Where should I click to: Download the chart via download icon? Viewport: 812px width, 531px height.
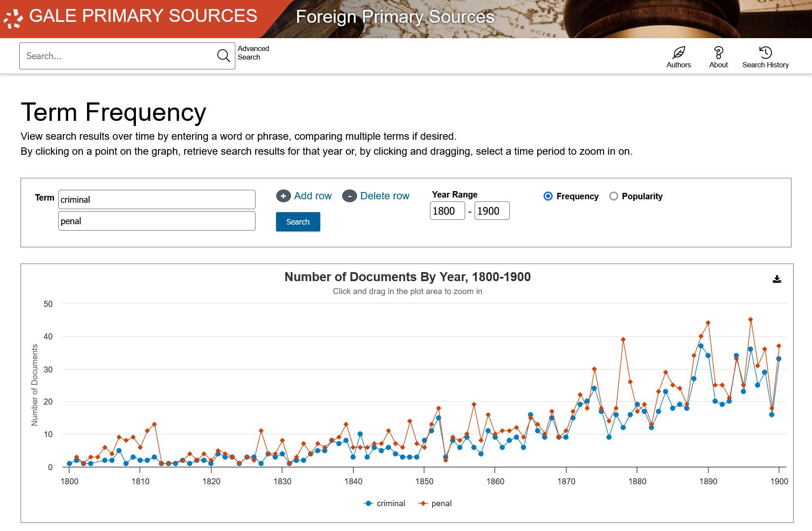(x=777, y=279)
